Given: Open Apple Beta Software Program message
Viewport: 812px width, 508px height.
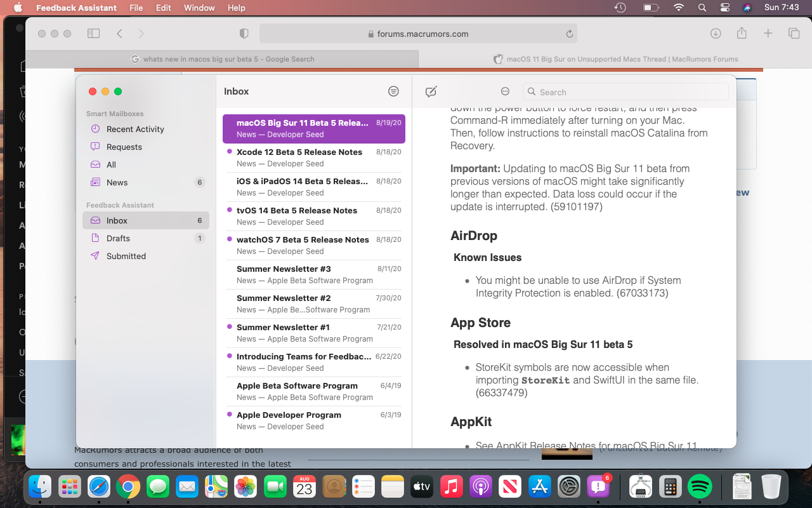Looking at the screenshot, I should (314, 392).
